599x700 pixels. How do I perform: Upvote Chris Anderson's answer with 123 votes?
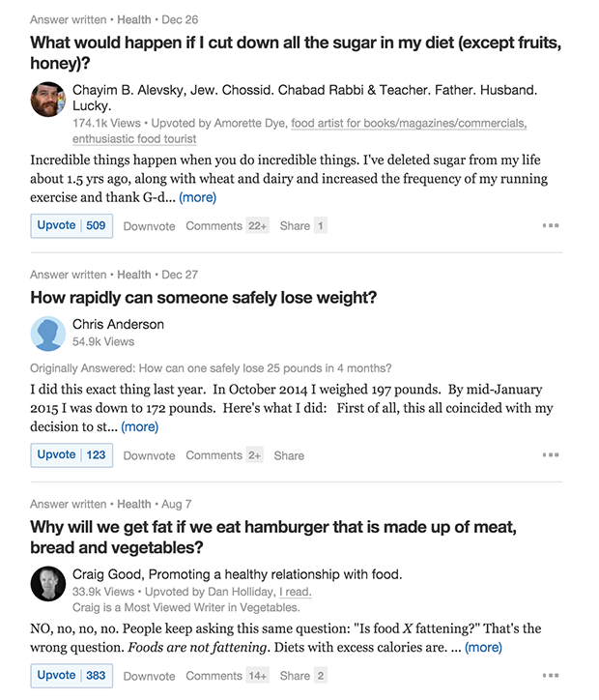(x=71, y=455)
